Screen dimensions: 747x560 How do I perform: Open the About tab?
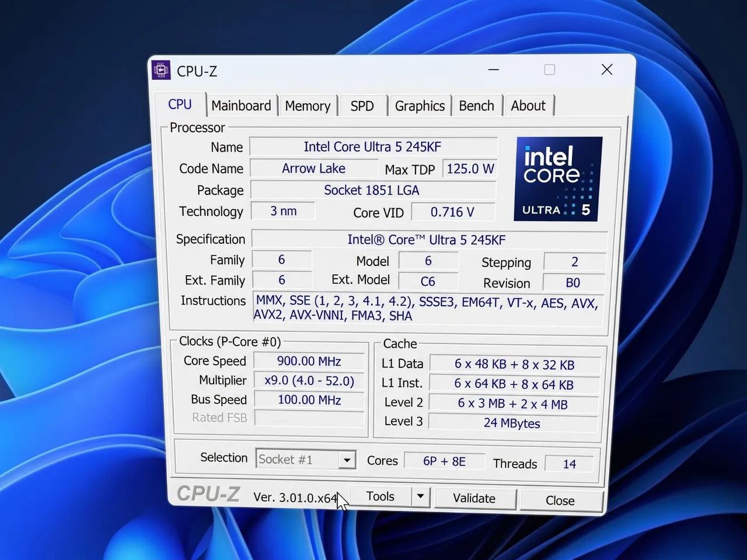pos(528,106)
